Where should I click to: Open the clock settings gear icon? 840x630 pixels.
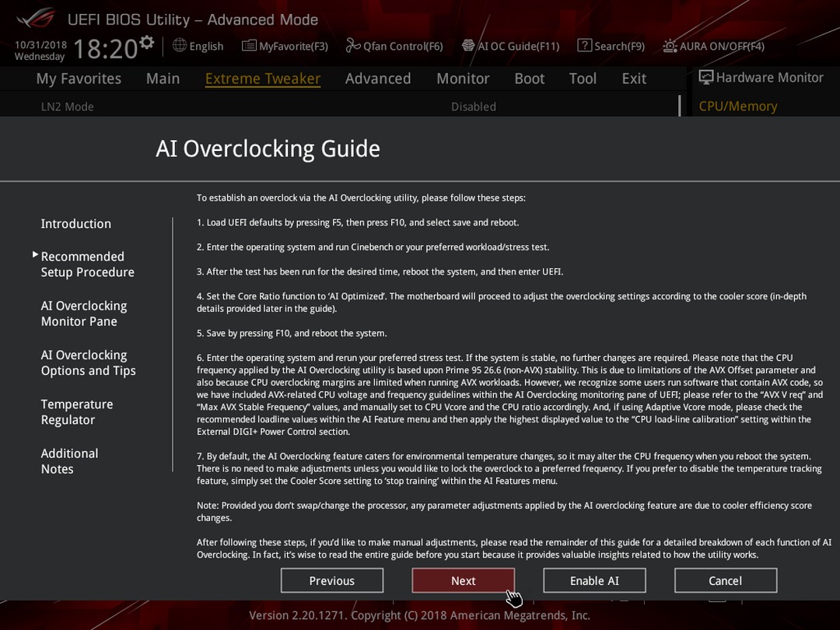(147, 42)
